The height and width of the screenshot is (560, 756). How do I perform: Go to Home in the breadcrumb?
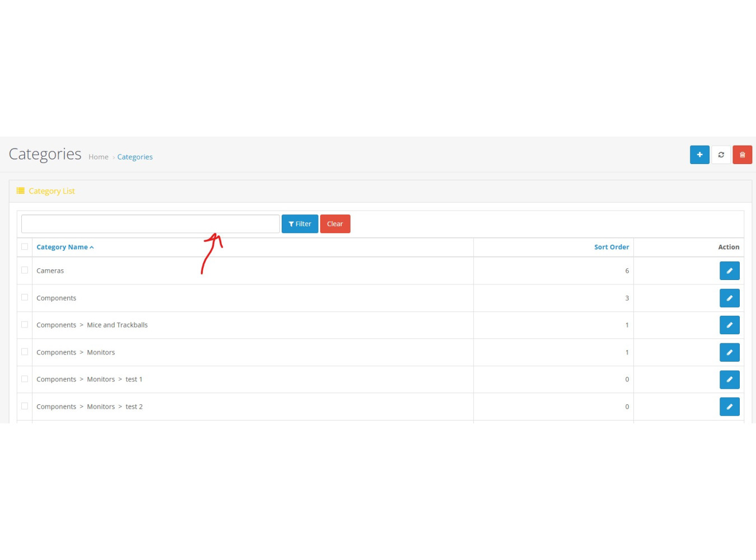click(99, 157)
